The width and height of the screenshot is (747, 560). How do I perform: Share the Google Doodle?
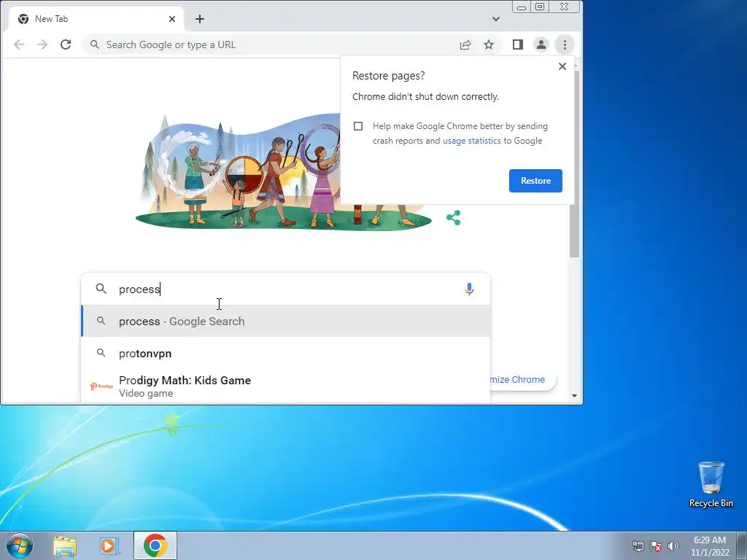[x=454, y=217]
